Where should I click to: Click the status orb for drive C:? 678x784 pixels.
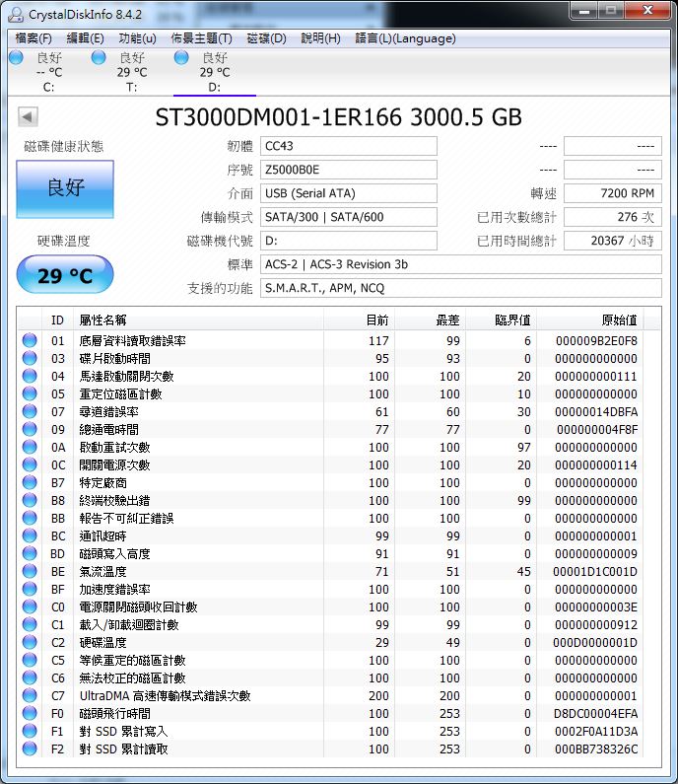[17, 58]
